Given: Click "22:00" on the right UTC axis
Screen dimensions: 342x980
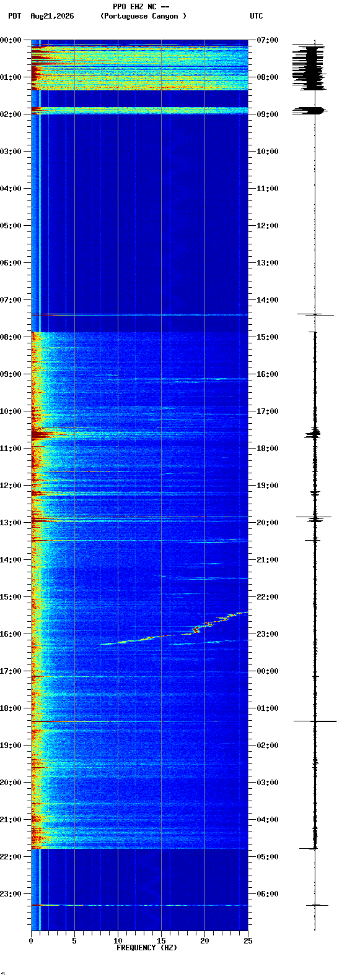Looking at the screenshot, I should click(268, 596).
